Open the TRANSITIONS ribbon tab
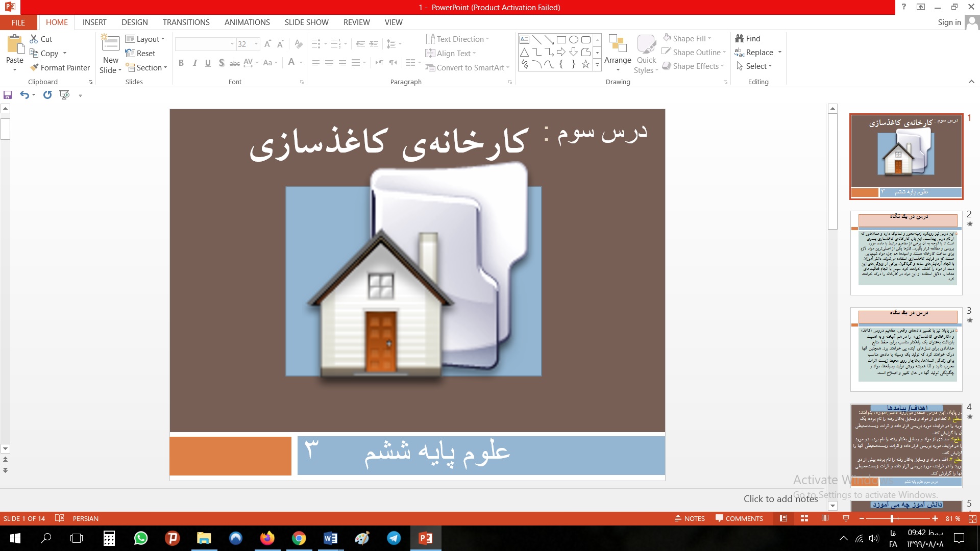The height and width of the screenshot is (551, 980). [x=186, y=22]
